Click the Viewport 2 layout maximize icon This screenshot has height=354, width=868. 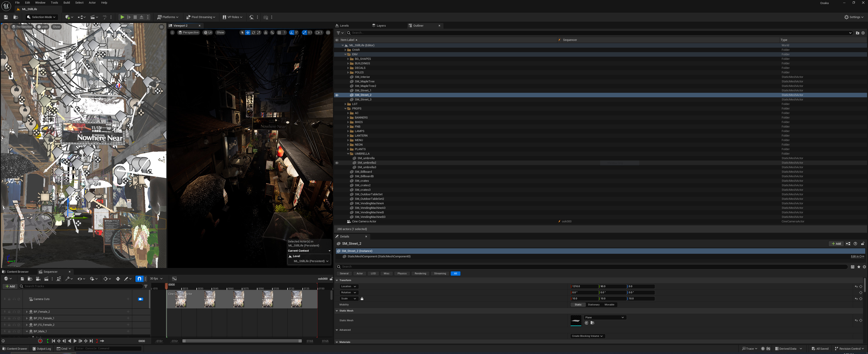tap(328, 33)
